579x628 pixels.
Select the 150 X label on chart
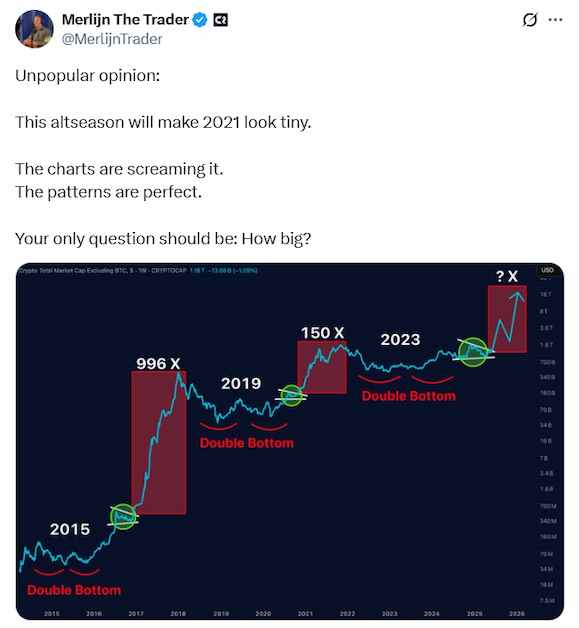[x=323, y=333]
